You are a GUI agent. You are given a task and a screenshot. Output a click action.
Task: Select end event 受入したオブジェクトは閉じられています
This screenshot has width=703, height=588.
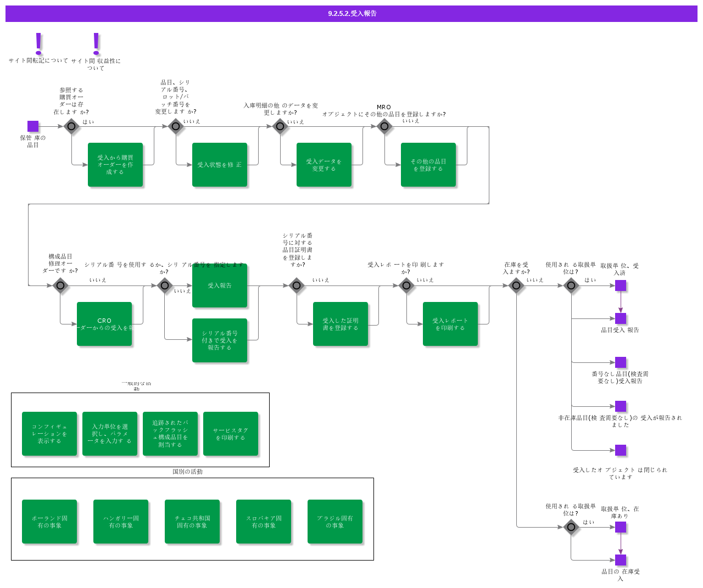(621, 450)
